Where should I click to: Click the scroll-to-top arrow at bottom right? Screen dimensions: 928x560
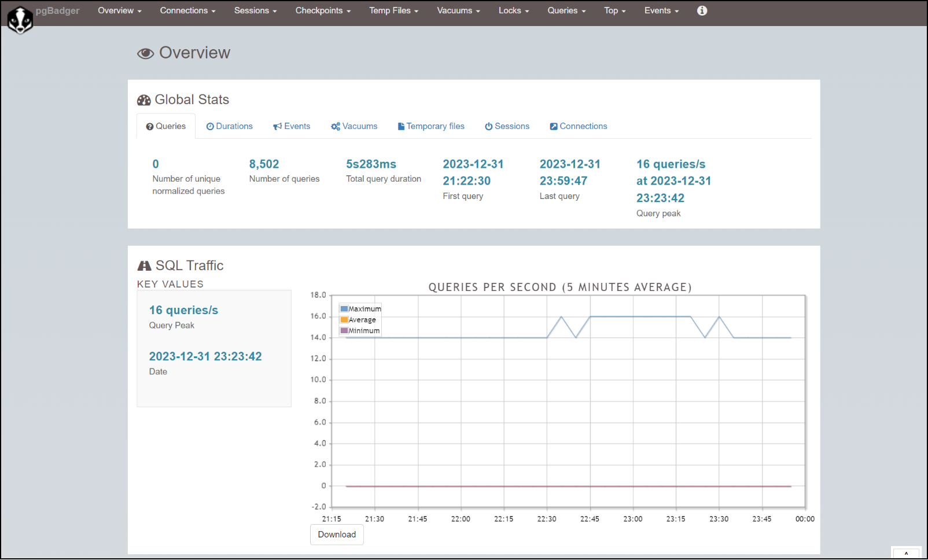tap(905, 553)
